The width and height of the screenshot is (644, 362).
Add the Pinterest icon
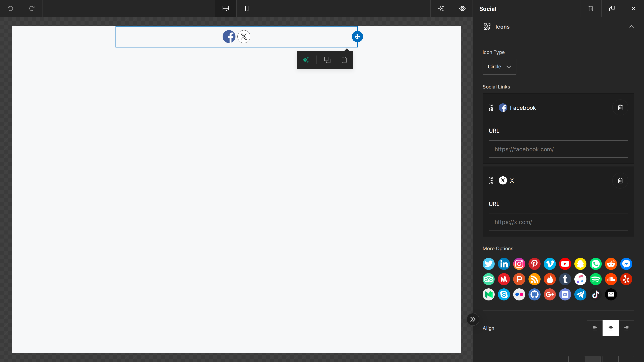tap(535, 264)
